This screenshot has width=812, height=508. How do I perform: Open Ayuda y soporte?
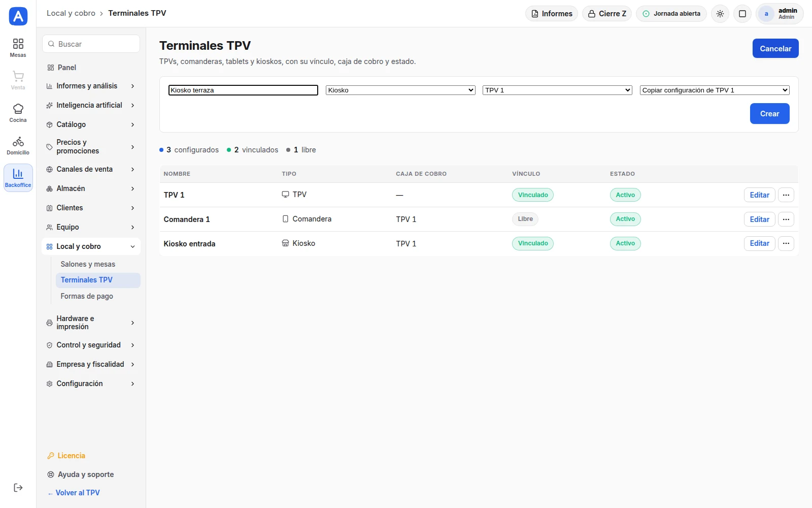coord(80,474)
